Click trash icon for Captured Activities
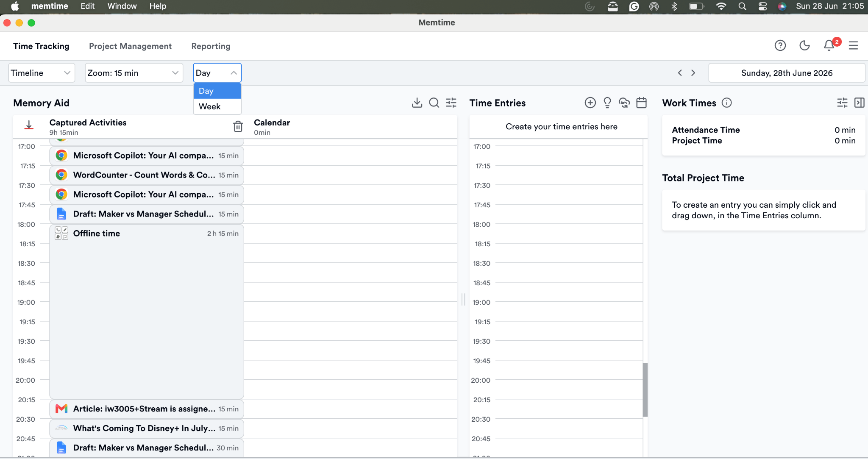Viewport: 868px width, 459px height. [x=238, y=126]
